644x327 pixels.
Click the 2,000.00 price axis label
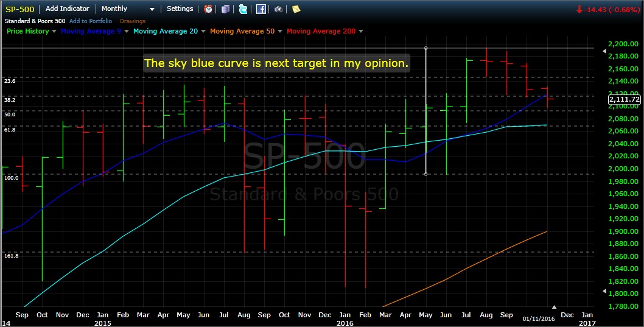[x=623, y=169]
